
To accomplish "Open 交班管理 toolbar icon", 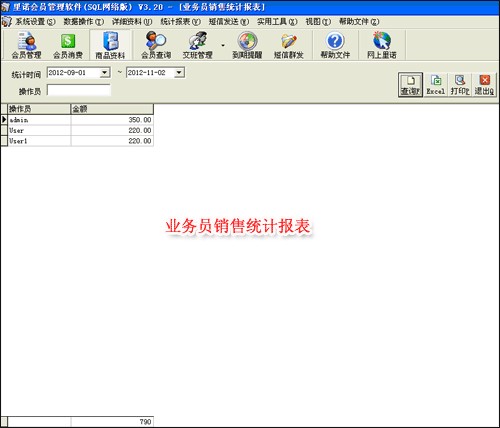I will pos(197,45).
